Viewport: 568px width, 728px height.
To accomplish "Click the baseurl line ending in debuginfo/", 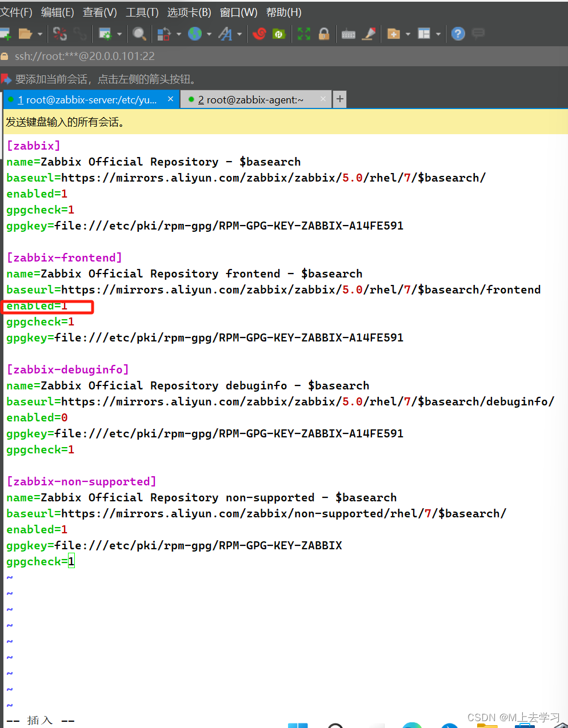I will click(281, 401).
